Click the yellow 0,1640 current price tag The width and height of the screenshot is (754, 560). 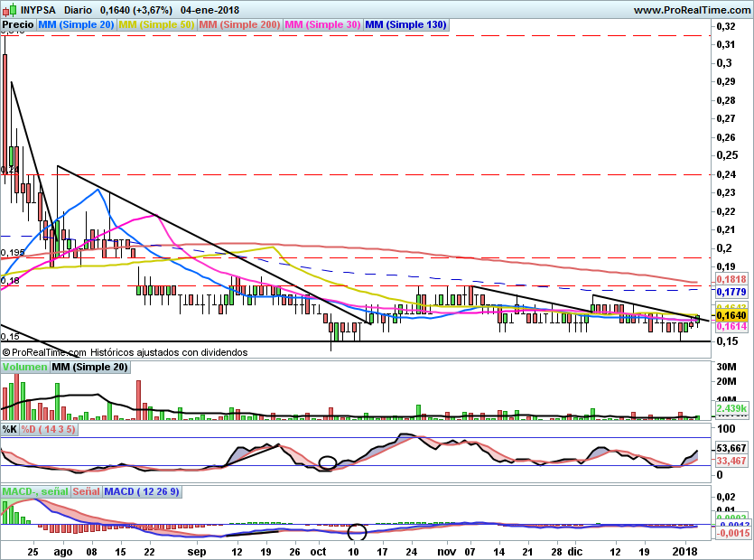click(729, 315)
